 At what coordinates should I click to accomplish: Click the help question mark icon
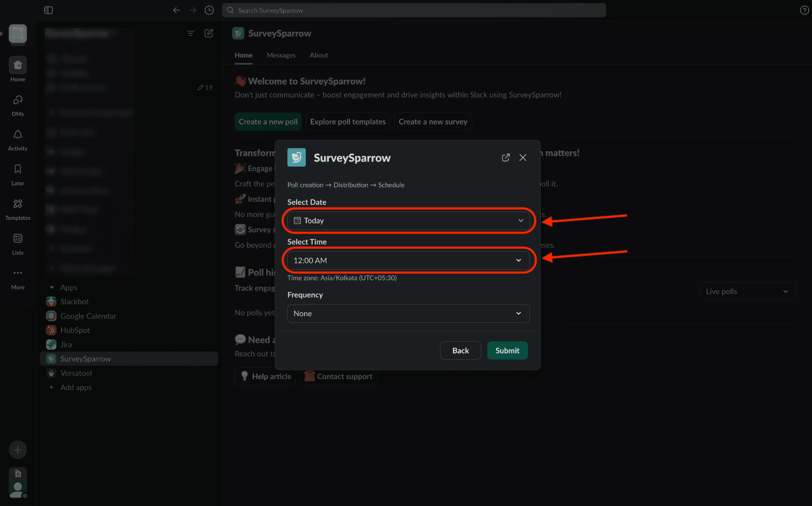pyautogui.click(x=804, y=10)
